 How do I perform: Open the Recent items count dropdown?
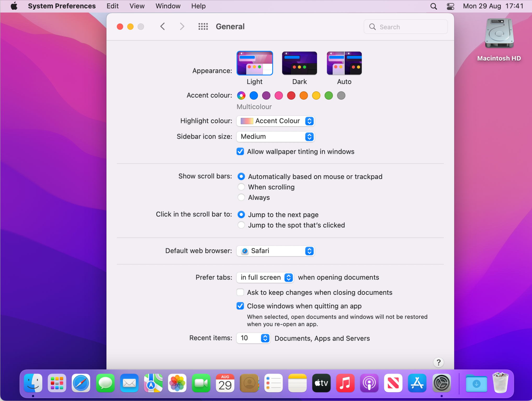[x=253, y=338]
